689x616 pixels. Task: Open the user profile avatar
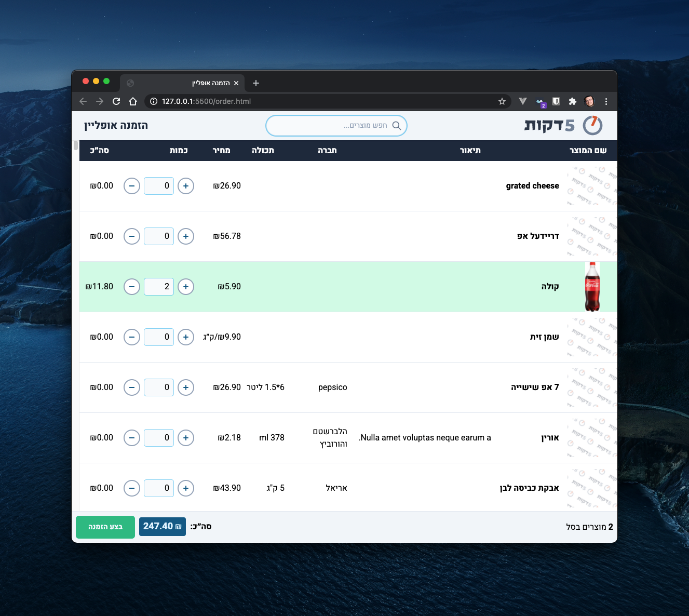click(x=589, y=101)
